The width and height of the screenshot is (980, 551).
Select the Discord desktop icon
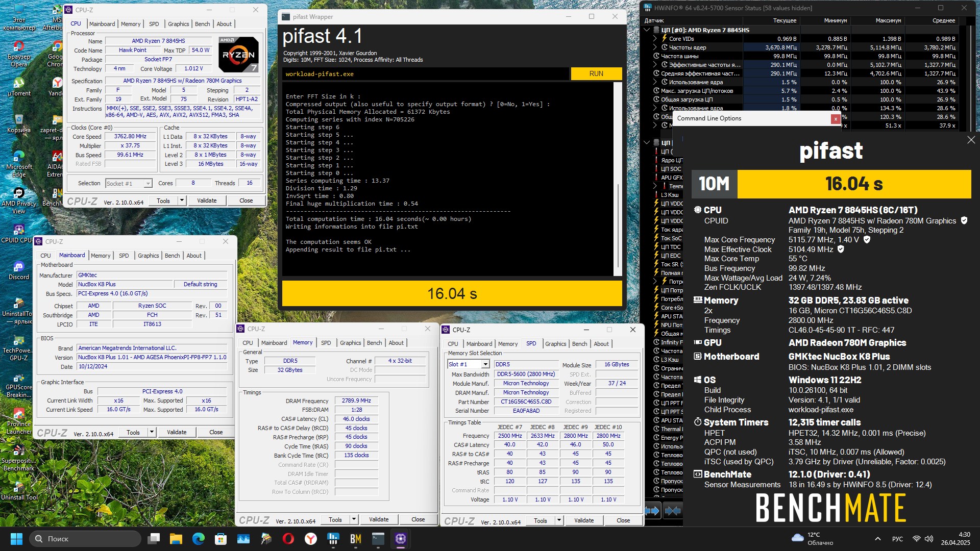pyautogui.click(x=19, y=271)
